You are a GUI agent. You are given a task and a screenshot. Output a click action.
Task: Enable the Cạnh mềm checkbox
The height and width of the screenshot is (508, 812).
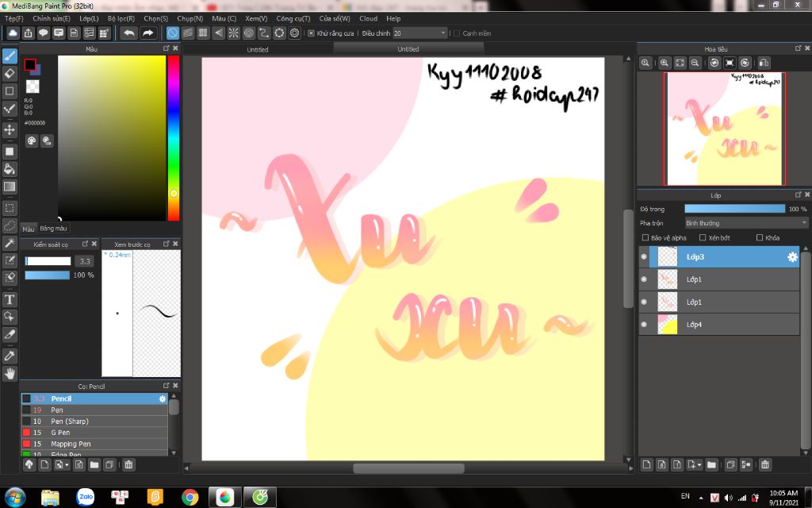pyautogui.click(x=456, y=33)
